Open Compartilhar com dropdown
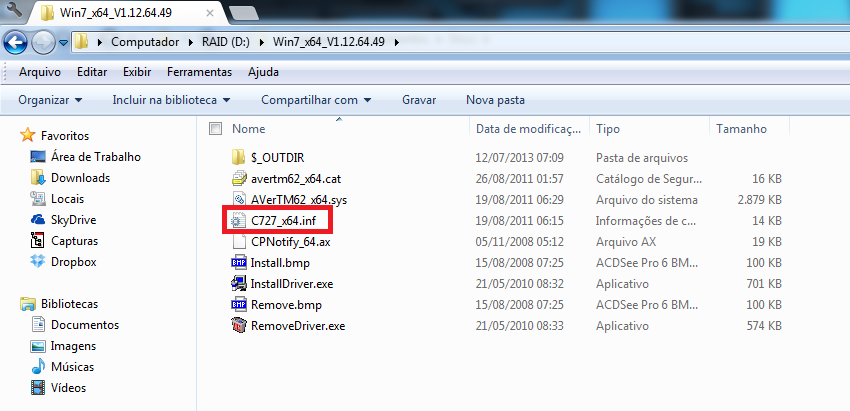Image resolution: width=850 pixels, height=411 pixels. [x=315, y=100]
